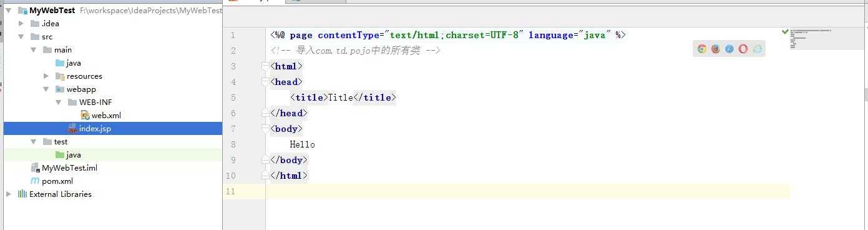Click the contentType attribute in page directive

(x=349, y=35)
